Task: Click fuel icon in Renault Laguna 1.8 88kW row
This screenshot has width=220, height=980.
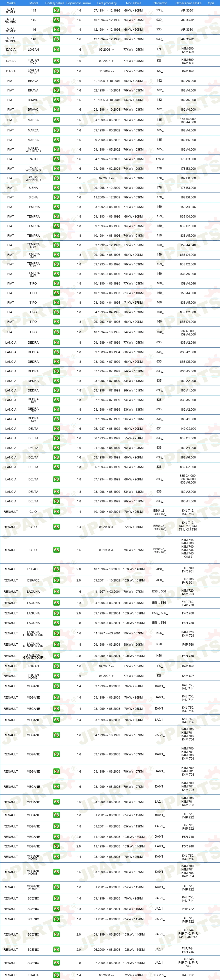Action: coord(56,603)
